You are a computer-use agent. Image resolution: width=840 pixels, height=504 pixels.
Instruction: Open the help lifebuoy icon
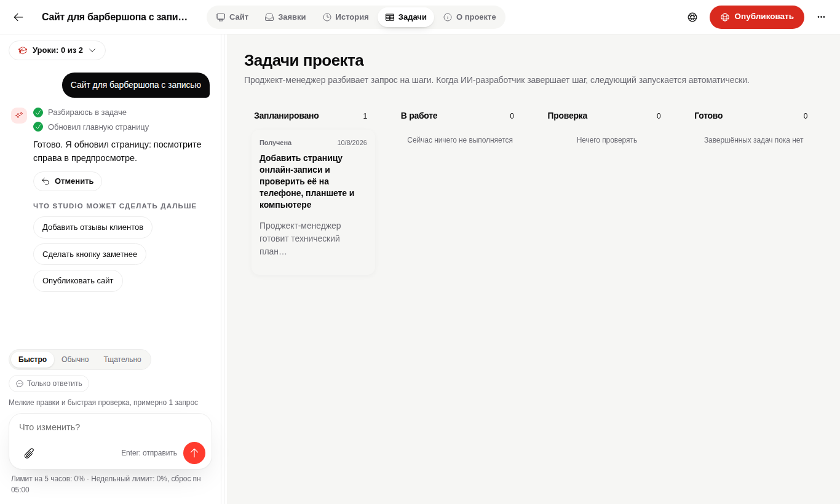[692, 17]
